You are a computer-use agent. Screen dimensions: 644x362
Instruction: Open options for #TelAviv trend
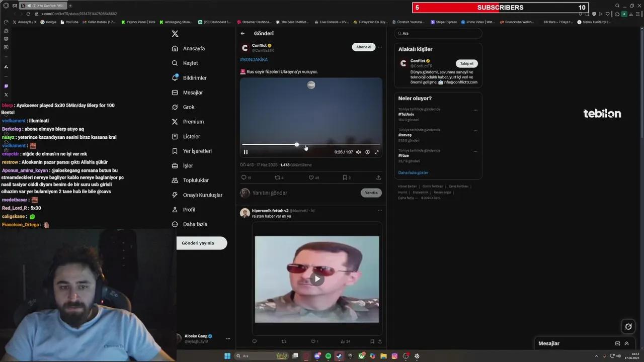pyautogui.click(x=475, y=110)
